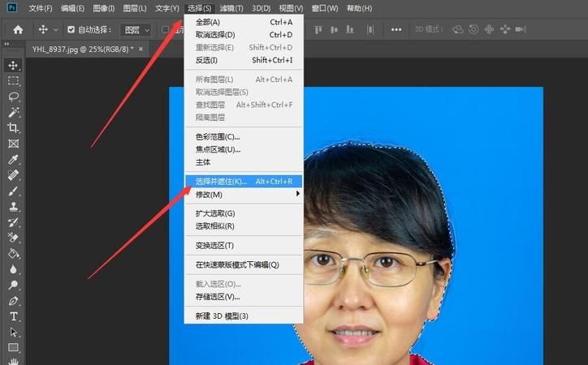Select the Blur tool
588x365 pixels.
[x=13, y=269]
